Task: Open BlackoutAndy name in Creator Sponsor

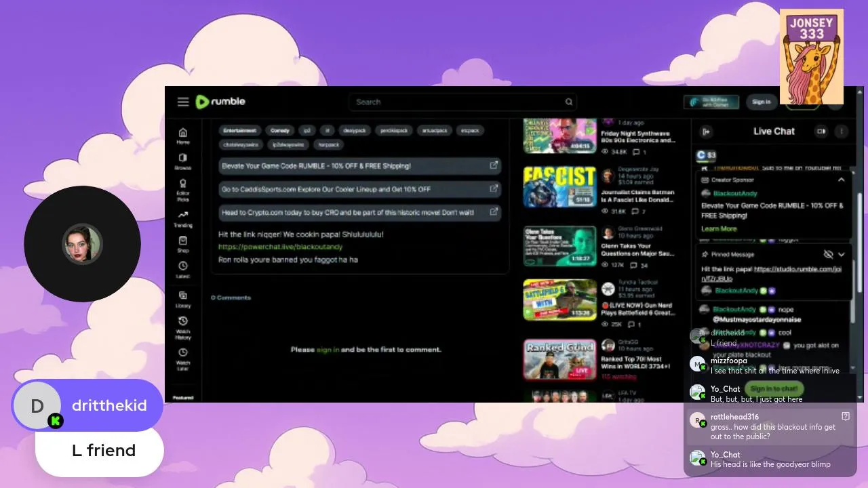Action: pyautogui.click(x=735, y=194)
